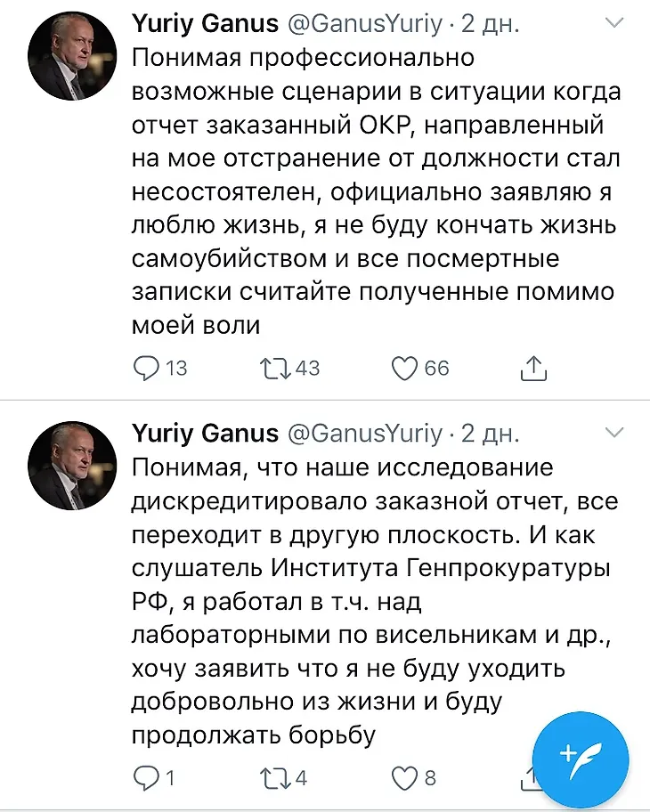Open @GanusYuriy handle in second tweet
Screen dimensions: 650x812
364,434
